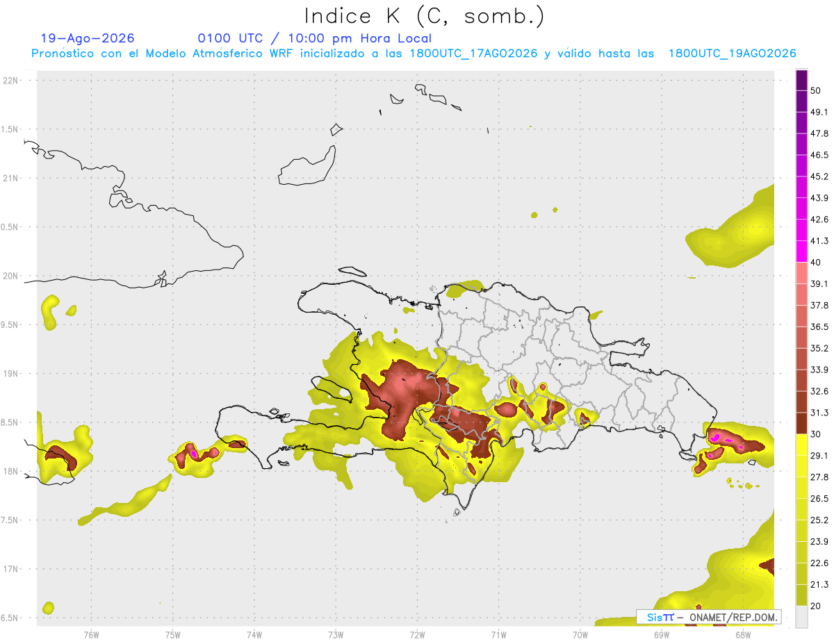Image resolution: width=834 pixels, height=644 pixels.
Task: Click the colorbar value 43.9
Action: pyautogui.click(x=819, y=198)
